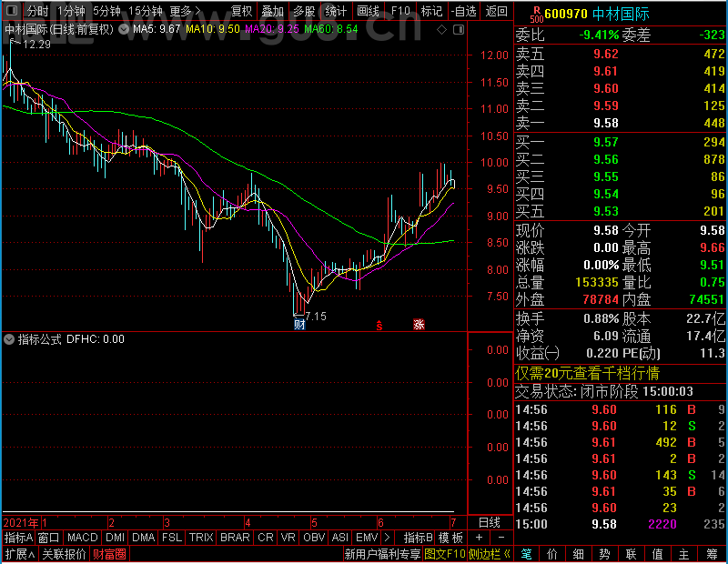Open the 势 trend tab
Screen dimensions: 728x564
point(604,554)
